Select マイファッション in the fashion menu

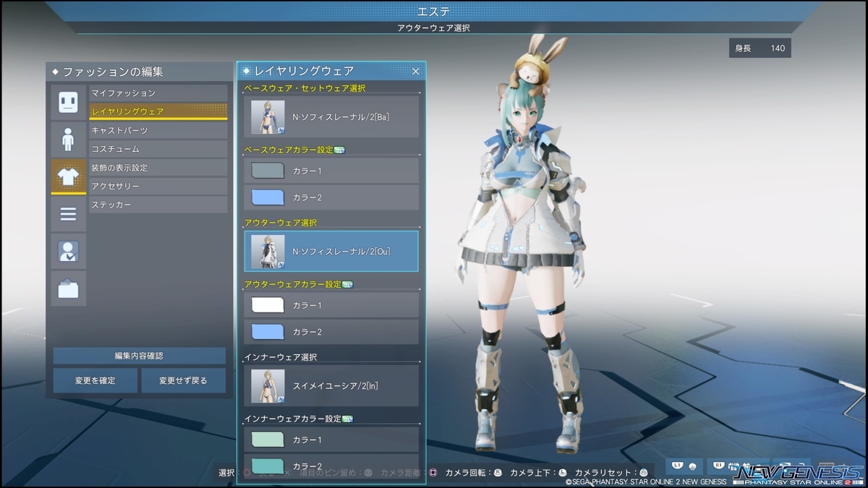point(158,93)
